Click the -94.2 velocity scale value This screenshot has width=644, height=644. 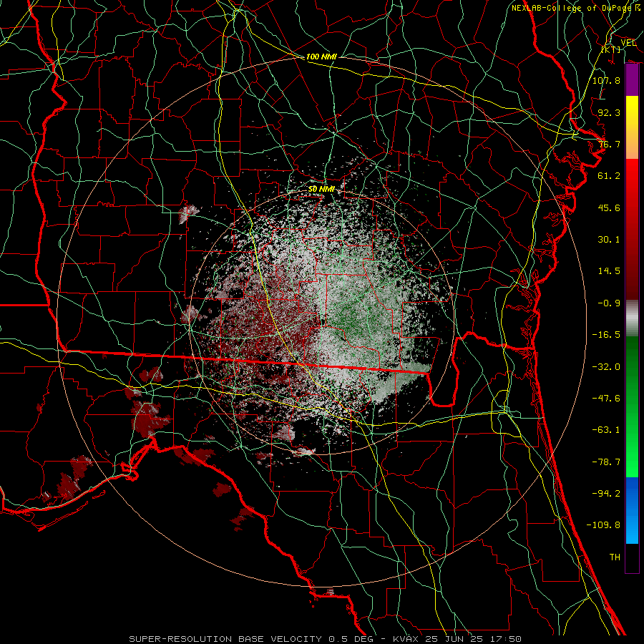click(606, 494)
